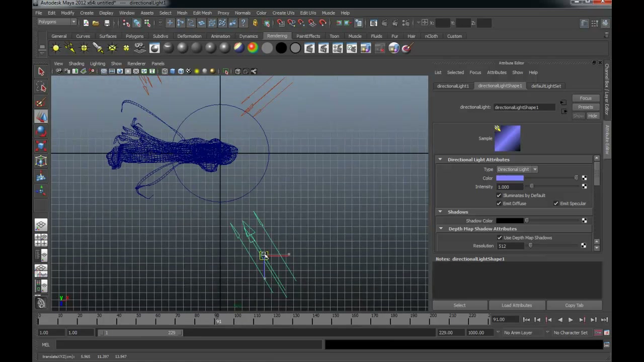Image resolution: width=644 pixels, height=362 pixels.
Task: Open the Edit Mesh menu
Action: pos(202,13)
